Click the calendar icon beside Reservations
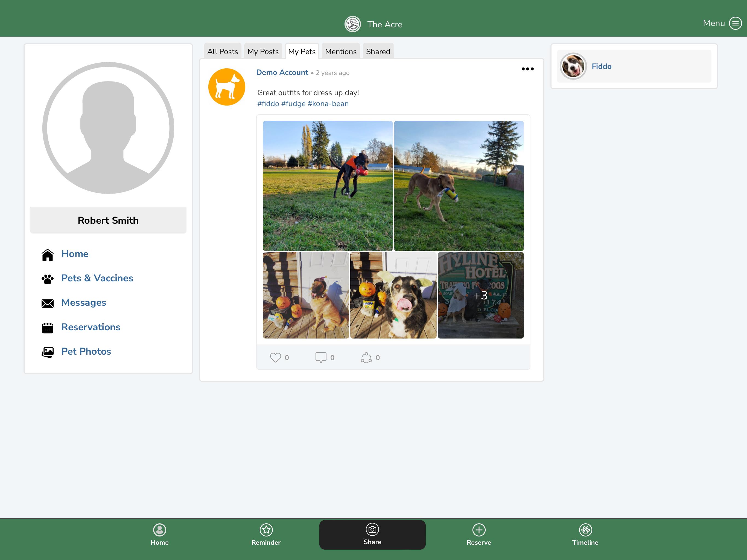Image resolution: width=747 pixels, height=560 pixels. 48,328
